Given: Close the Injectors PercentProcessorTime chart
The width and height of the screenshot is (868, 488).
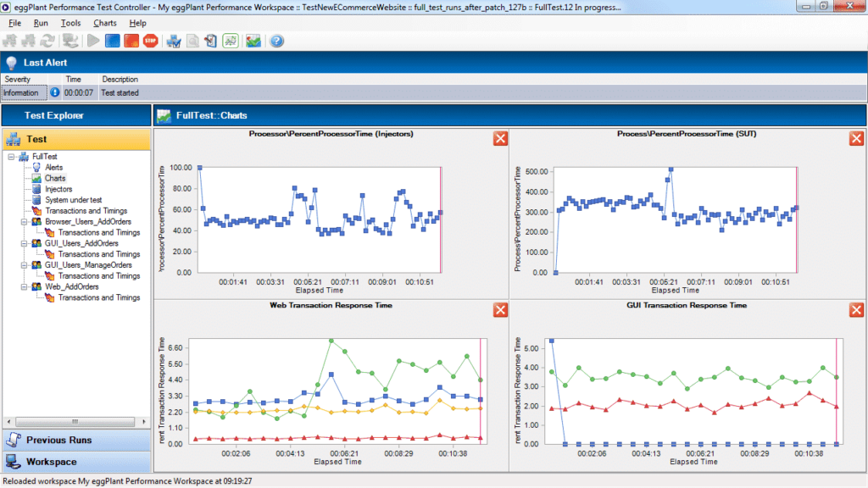Looking at the screenshot, I should (500, 138).
